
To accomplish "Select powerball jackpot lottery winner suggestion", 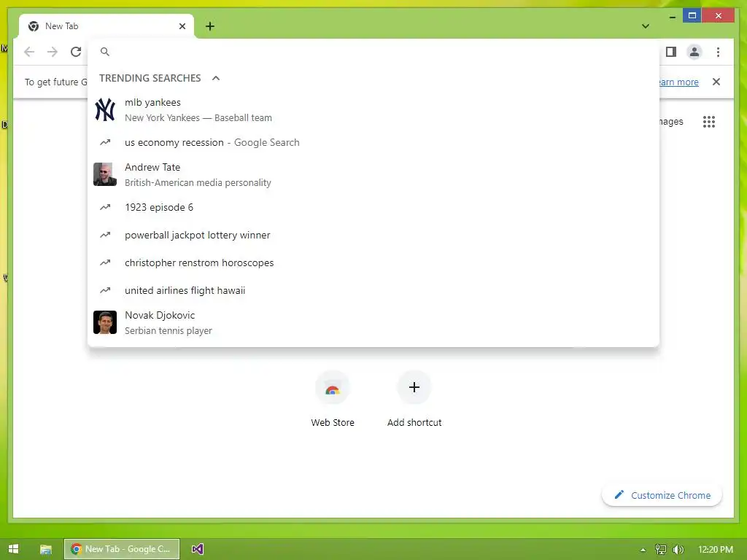I will pyautogui.click(x=373, y=235).
